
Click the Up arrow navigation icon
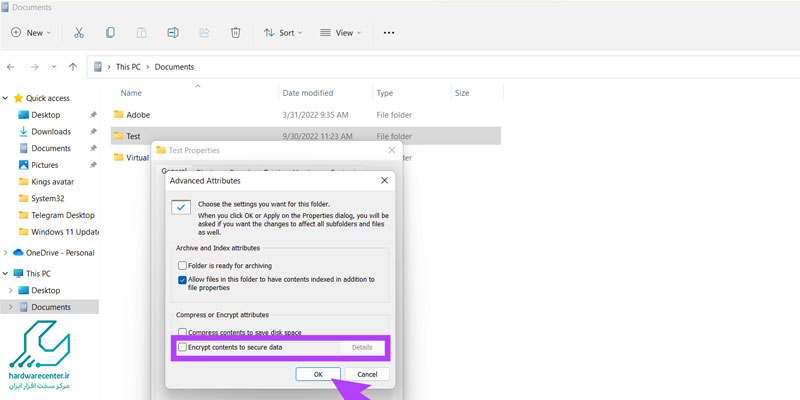(x=72, y=67)
